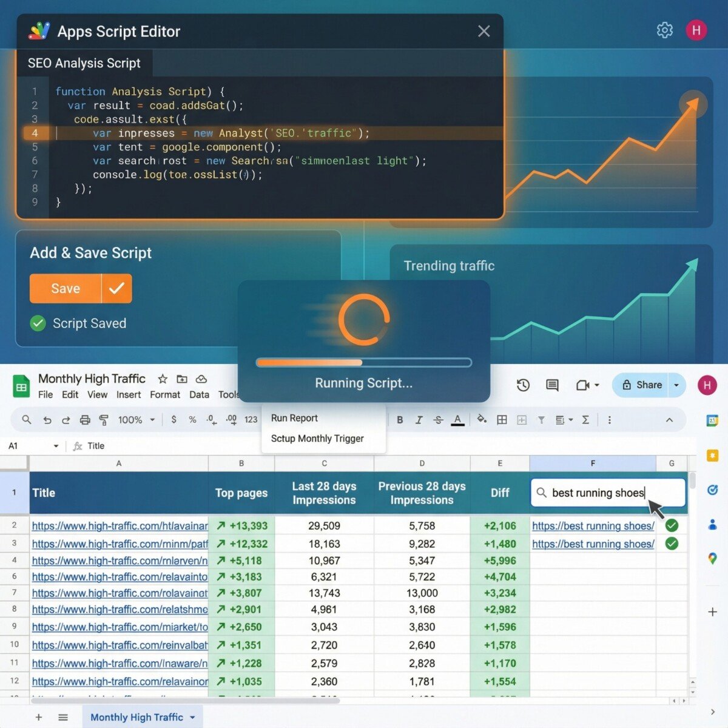Click green checkmark in row 2

pyautogui.click(x=672, y=525)
